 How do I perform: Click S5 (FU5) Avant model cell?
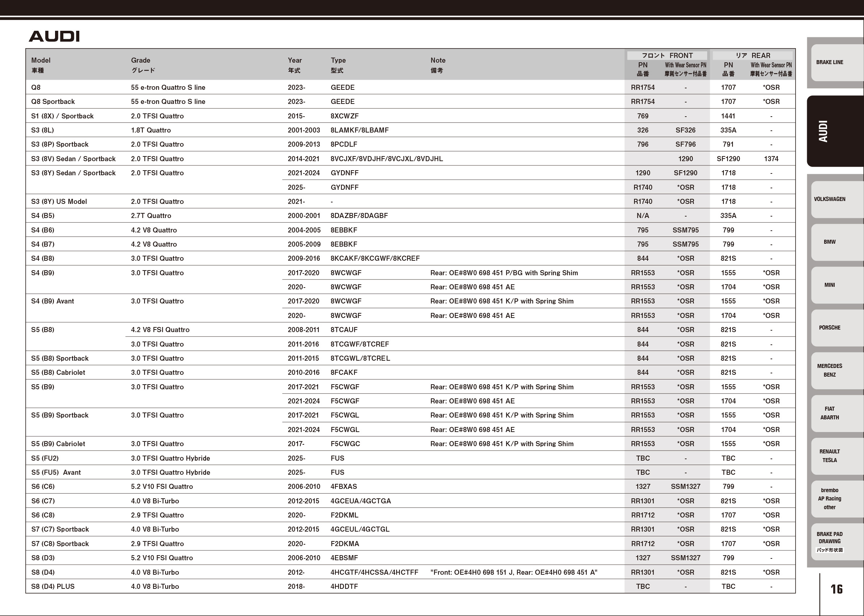[56, 473]
